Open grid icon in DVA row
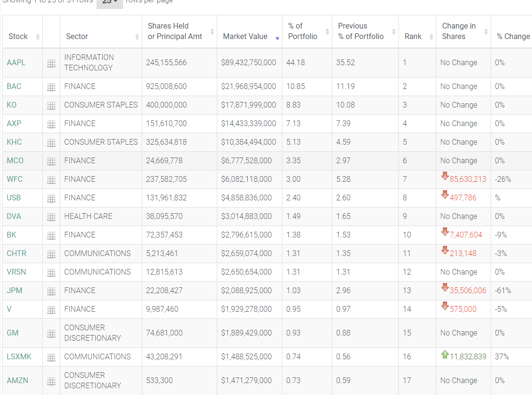 click(51, 217)
